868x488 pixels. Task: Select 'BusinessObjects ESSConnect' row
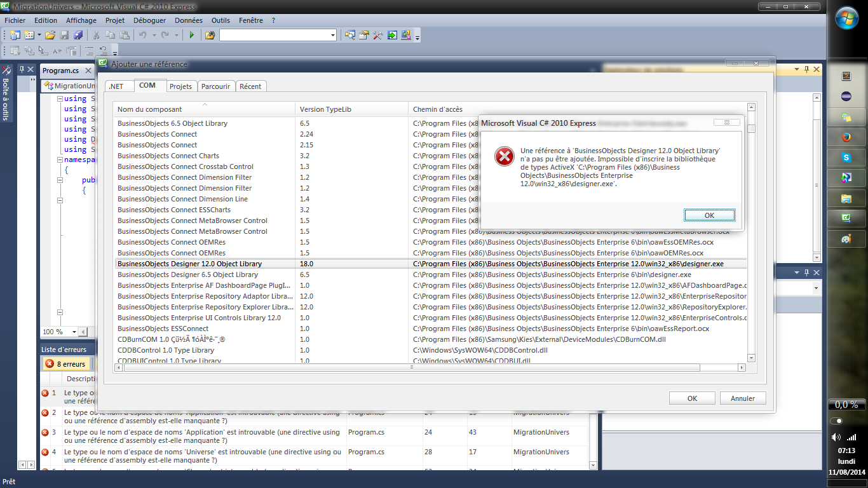(x=430, y=329)
